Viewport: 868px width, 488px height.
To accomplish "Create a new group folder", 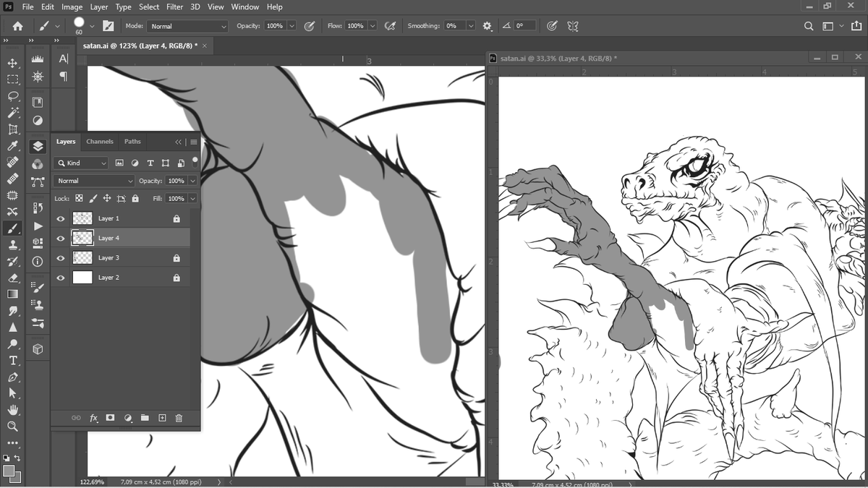I will (145, 418).
